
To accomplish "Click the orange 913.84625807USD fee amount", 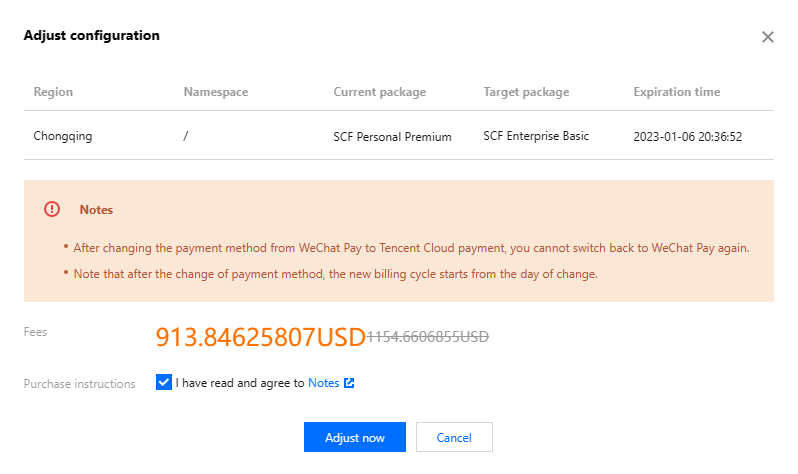I will [260, 338].
